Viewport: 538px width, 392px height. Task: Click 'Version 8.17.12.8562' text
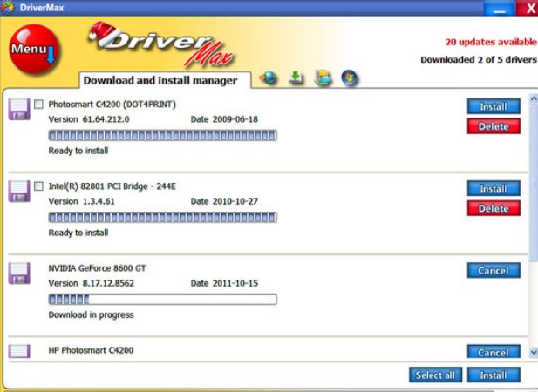point(92,283)
